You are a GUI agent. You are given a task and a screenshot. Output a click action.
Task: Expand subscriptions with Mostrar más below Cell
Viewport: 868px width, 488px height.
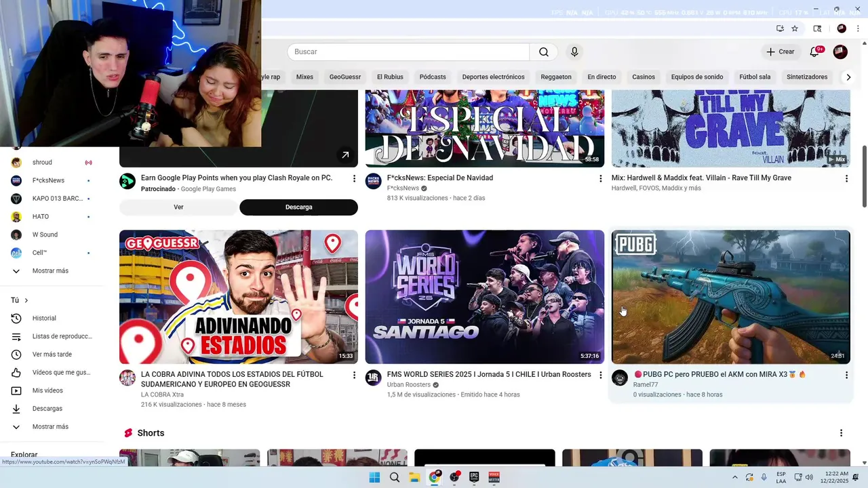point(51,271)
